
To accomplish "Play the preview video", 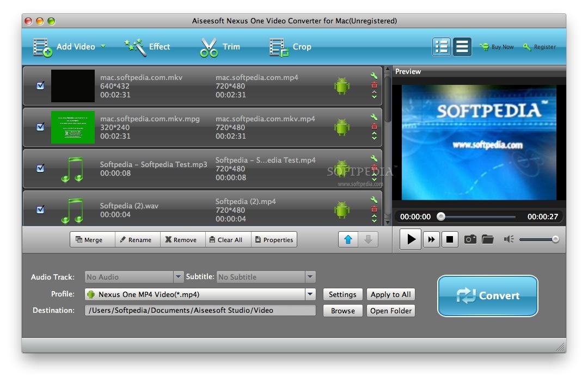I will [411, 239].
